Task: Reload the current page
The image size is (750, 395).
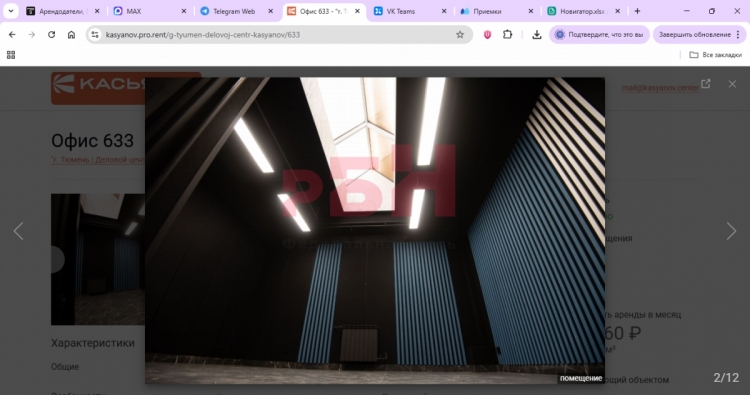Action: click(52, 34)
